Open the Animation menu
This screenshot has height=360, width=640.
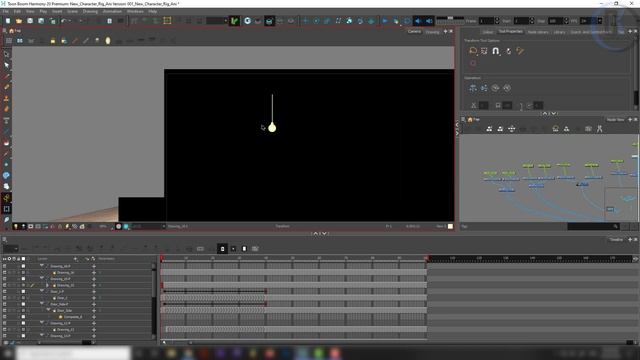click(112, 11)
